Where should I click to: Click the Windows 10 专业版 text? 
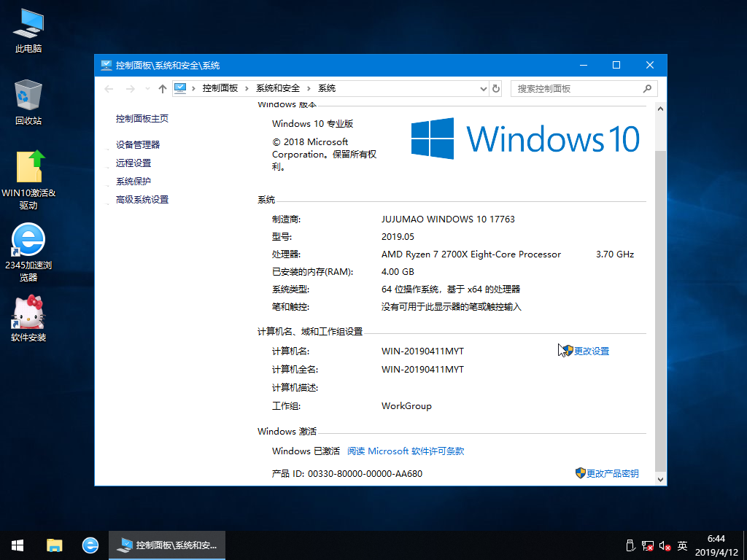tap(312, 124)
